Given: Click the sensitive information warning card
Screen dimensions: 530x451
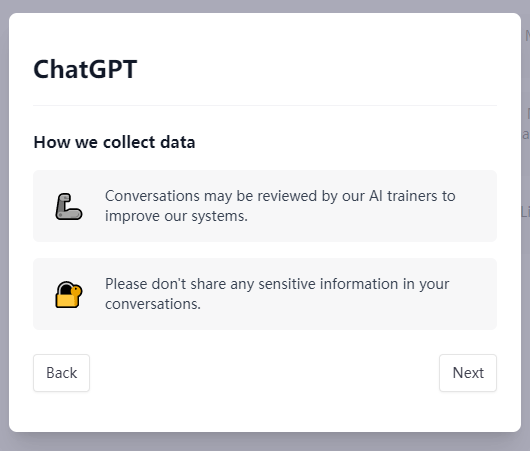Looking at the screenshot, I should 265,294.
